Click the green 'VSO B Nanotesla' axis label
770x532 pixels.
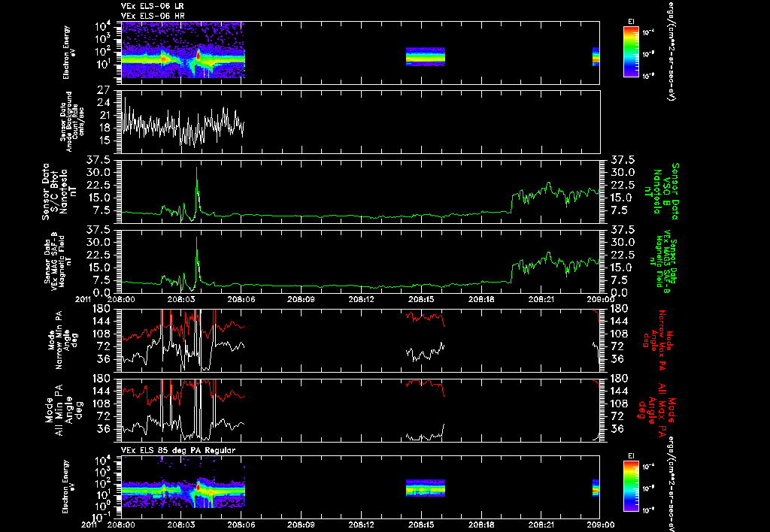(x=663, y=192)
